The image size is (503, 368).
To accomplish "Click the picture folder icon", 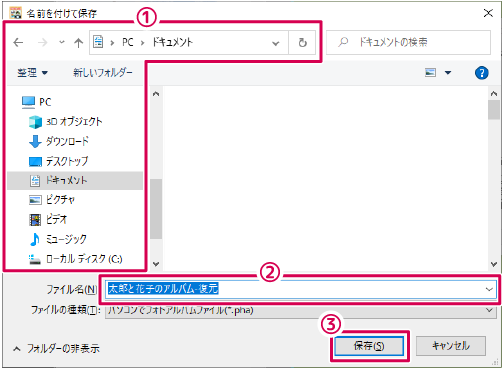I will pyautogui.click(x=35, y=200).
